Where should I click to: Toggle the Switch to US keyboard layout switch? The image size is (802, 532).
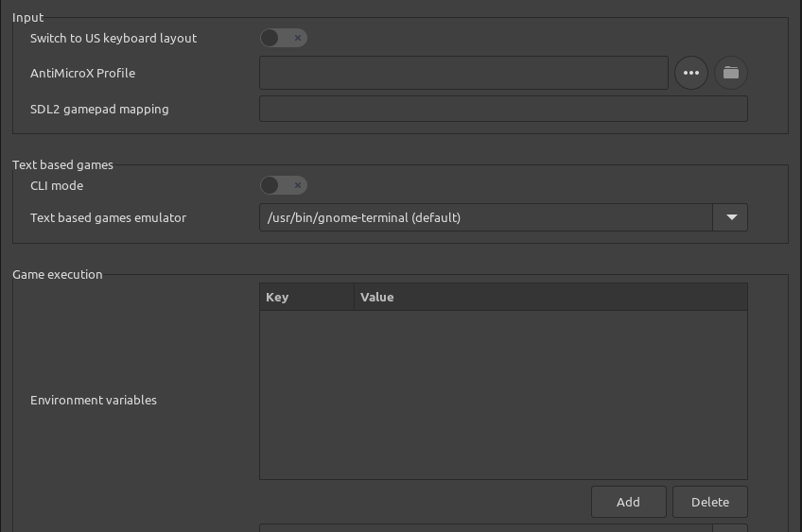tap(284, 38)
